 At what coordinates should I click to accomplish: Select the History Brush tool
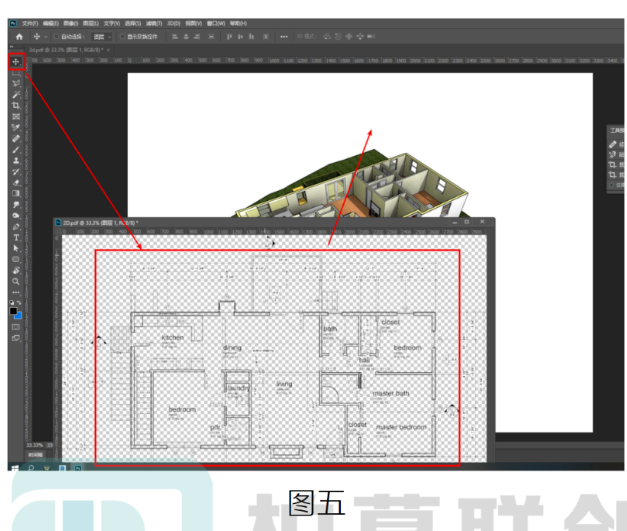16,172
